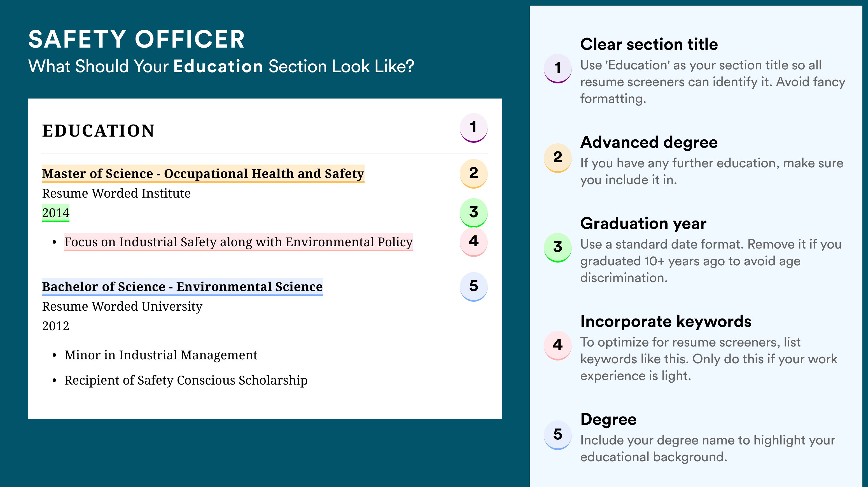The width and height of the screenshot is (868, 487).
Task: Click green badge 3 next to 2014
Action: pyautogui.click(x=473, y=212)
